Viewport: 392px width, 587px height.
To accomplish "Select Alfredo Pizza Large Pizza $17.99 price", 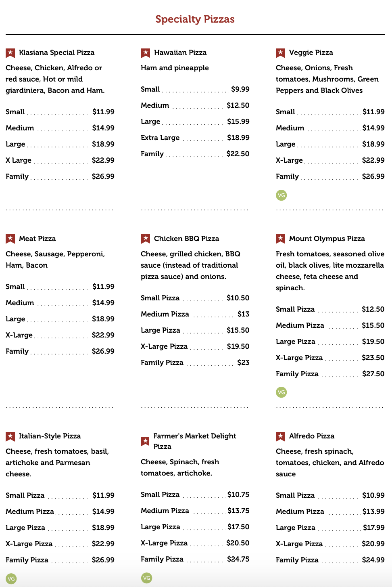I will (x=373, y=528).
